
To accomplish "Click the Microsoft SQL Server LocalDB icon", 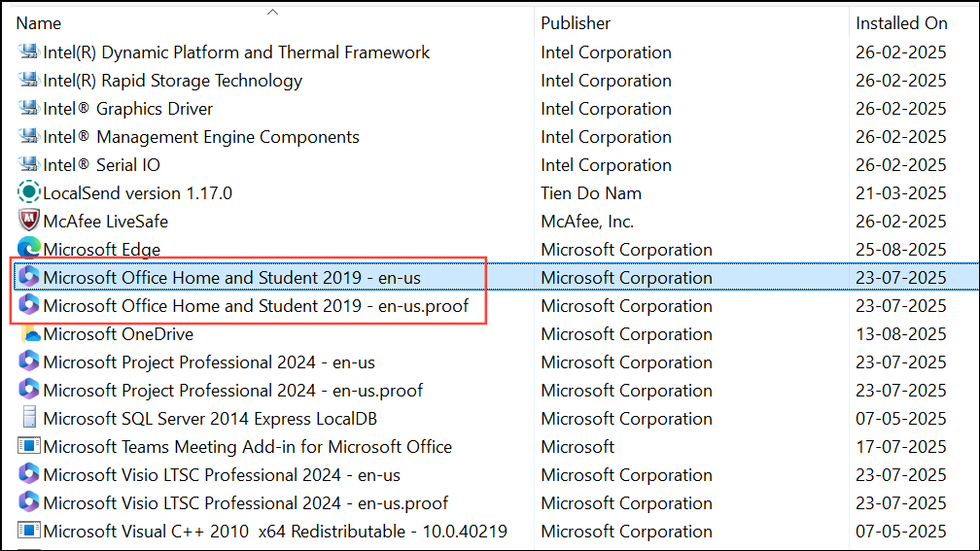I will pyautogui.click(x=29, y=419).
